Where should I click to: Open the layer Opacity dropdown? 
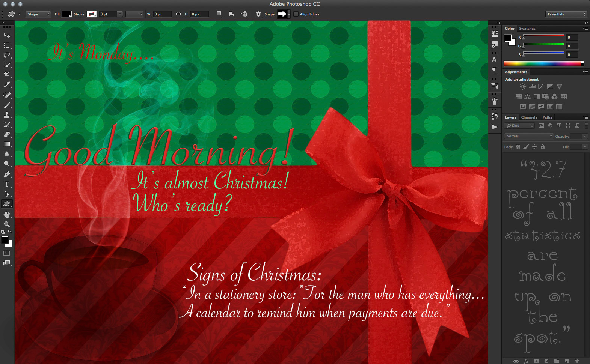pyautogui.click(x=585, y=136)
